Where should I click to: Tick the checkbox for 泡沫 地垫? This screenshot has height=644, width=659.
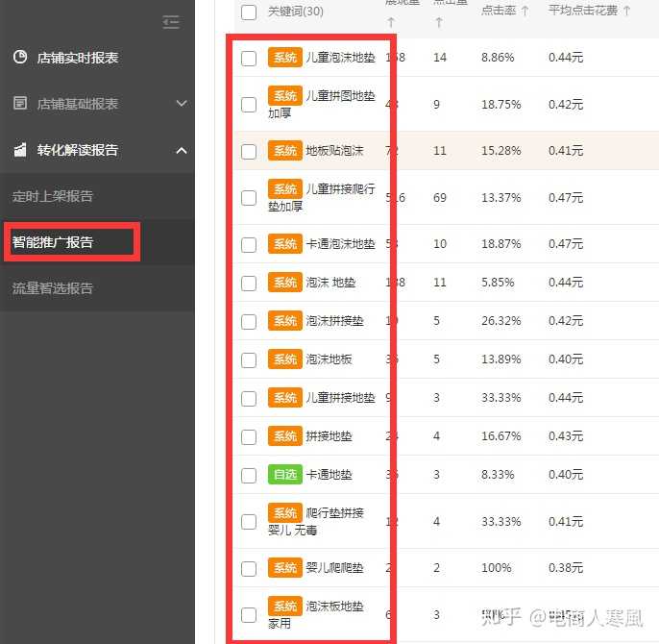[x=249, y=284]
